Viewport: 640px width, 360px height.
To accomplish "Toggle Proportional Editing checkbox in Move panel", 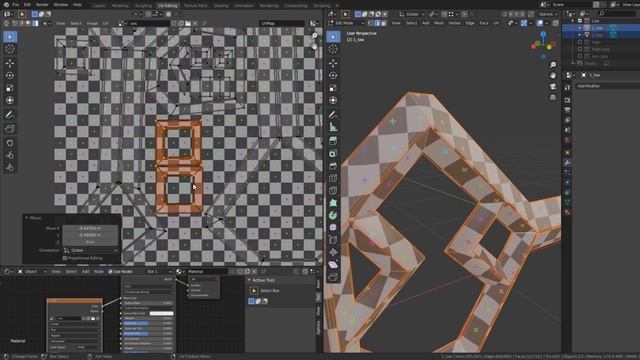I will pos(64,258).
